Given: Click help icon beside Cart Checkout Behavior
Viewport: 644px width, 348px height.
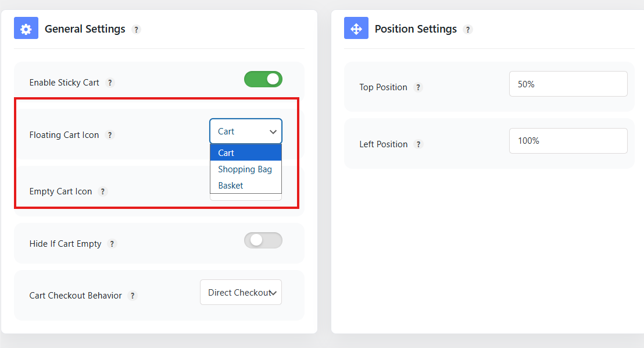Looking at the screenshot, I should 133,296.
